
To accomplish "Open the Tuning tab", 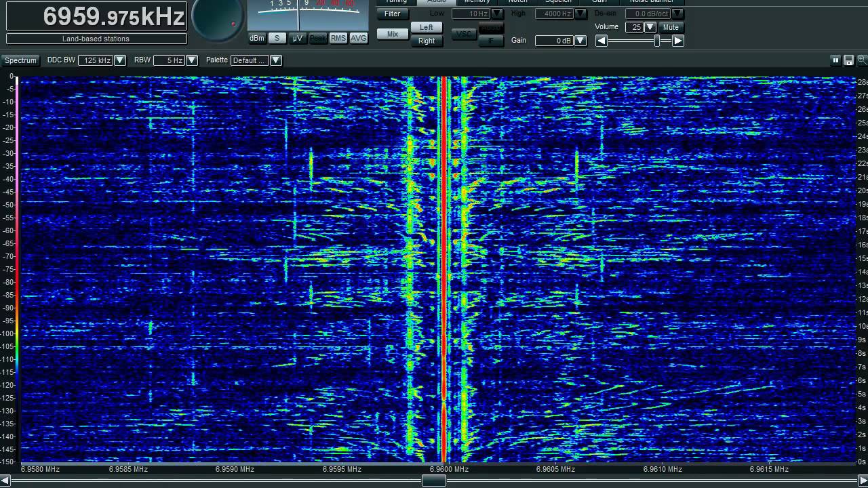I will coord(396,1).
